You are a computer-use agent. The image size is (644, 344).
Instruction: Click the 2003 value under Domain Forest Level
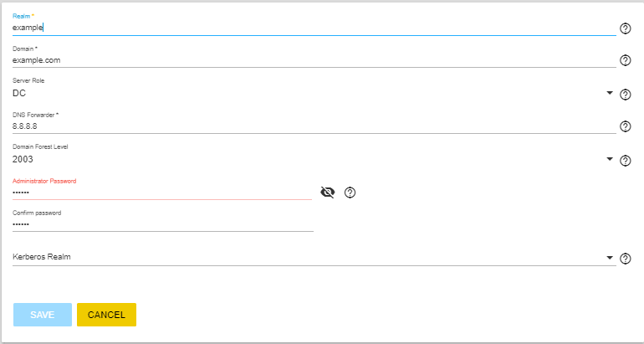(23, 160)
